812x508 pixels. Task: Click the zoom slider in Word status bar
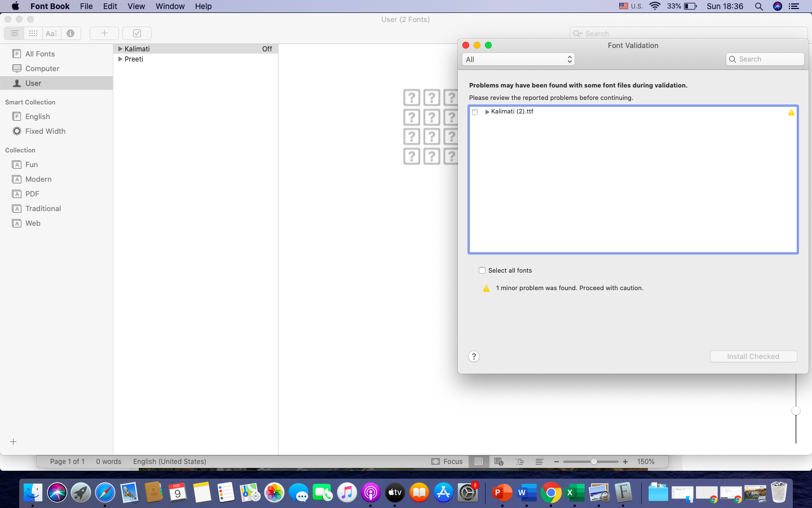click(591, 462)
